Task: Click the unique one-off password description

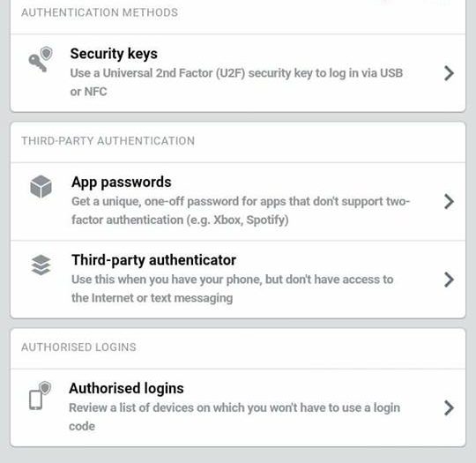Action: point(241,211)
